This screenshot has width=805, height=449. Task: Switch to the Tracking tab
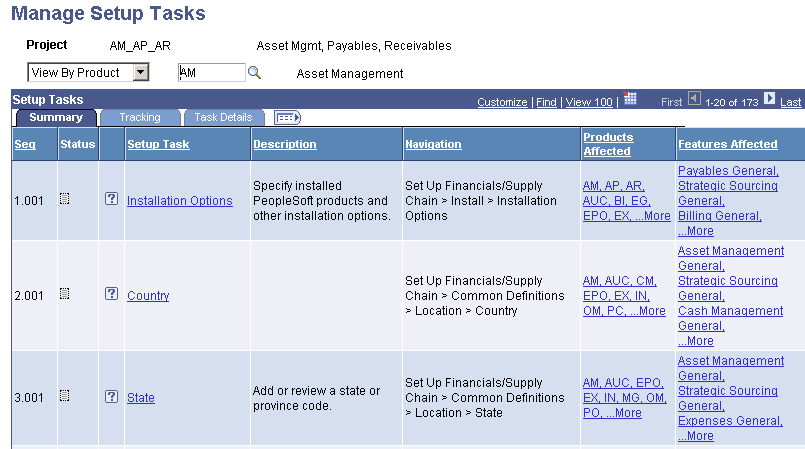point(139,118)
